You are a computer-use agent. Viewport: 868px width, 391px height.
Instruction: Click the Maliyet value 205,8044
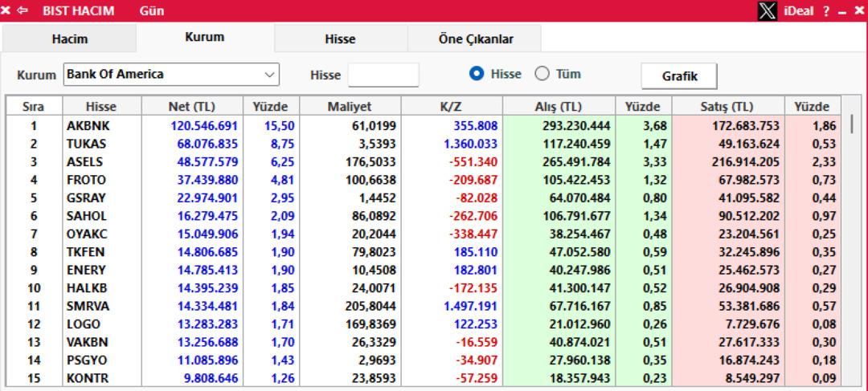pos(371,306)
